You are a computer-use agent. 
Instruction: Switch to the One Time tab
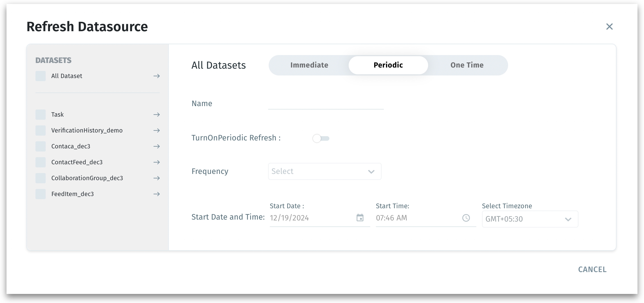point(467,65)
